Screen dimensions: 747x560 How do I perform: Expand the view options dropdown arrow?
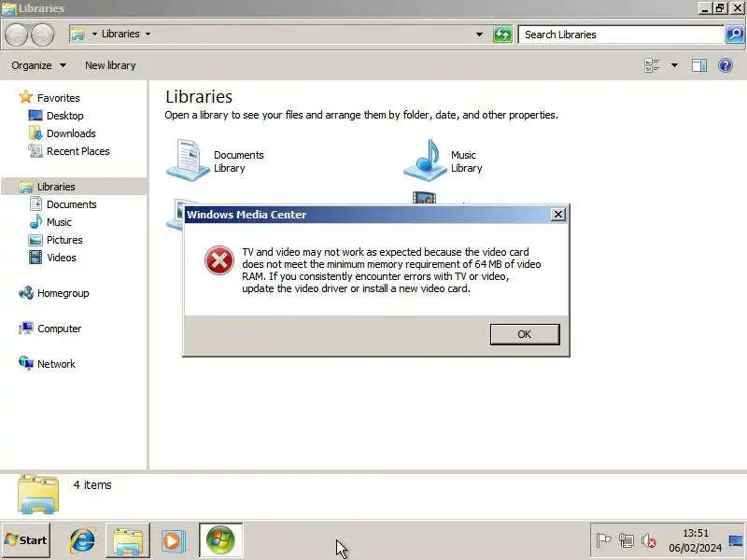coord(674,65)
